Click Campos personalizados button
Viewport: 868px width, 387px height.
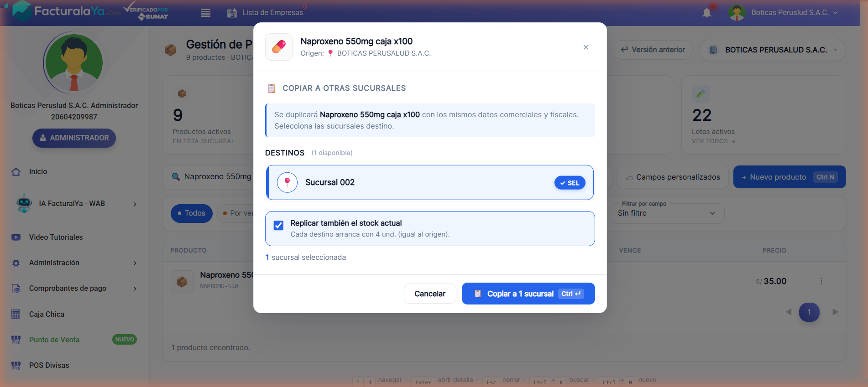[673, 177]
